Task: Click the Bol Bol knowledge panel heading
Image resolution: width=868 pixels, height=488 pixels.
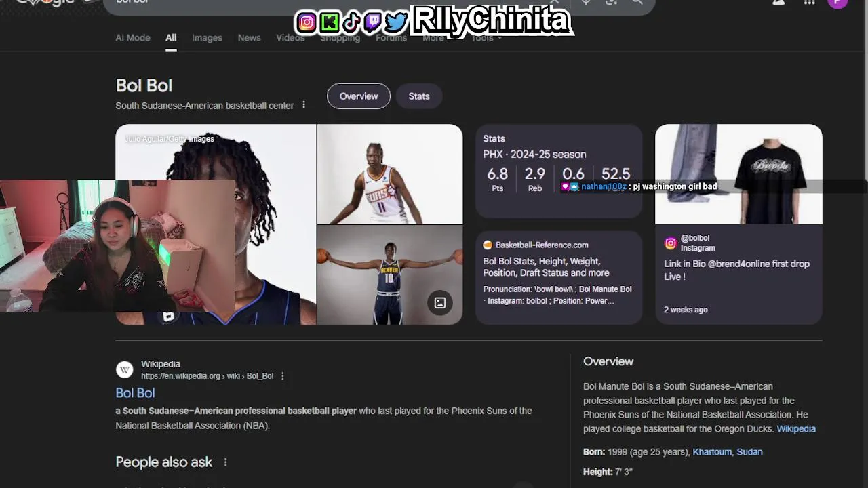Action: coord(144,85)
